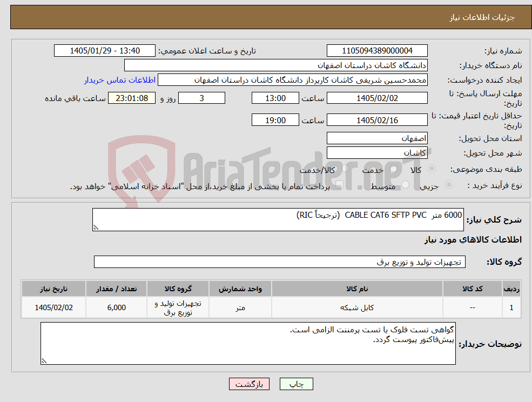Click the اطلاعات کالاهای مورد نیاز section heading
The height and width of the screenshot is (402, 532).
pyautogui.click(x=473, y=240)
